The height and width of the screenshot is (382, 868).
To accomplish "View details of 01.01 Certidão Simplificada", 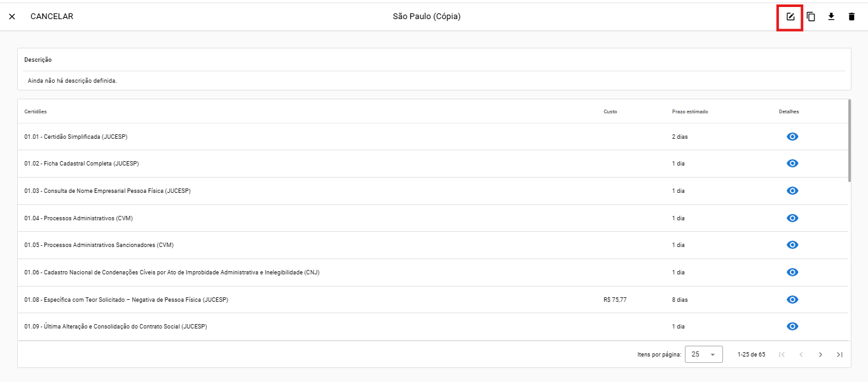I will 792,137.
